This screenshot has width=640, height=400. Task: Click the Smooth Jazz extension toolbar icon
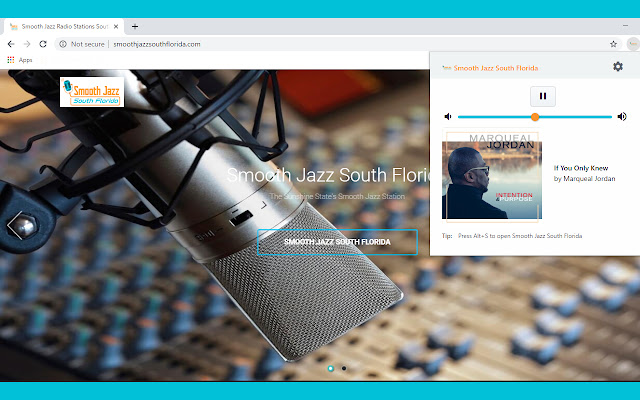tap(633, 44)
